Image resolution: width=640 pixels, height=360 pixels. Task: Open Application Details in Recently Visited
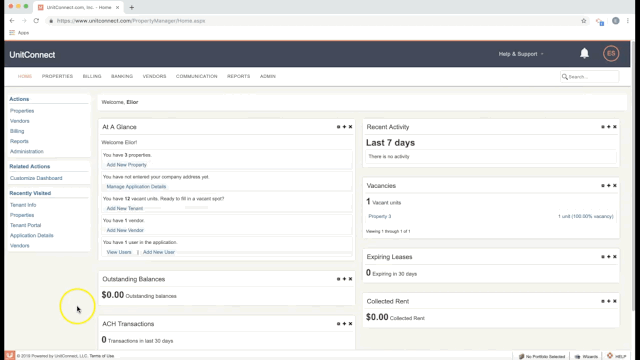(31, 236)
